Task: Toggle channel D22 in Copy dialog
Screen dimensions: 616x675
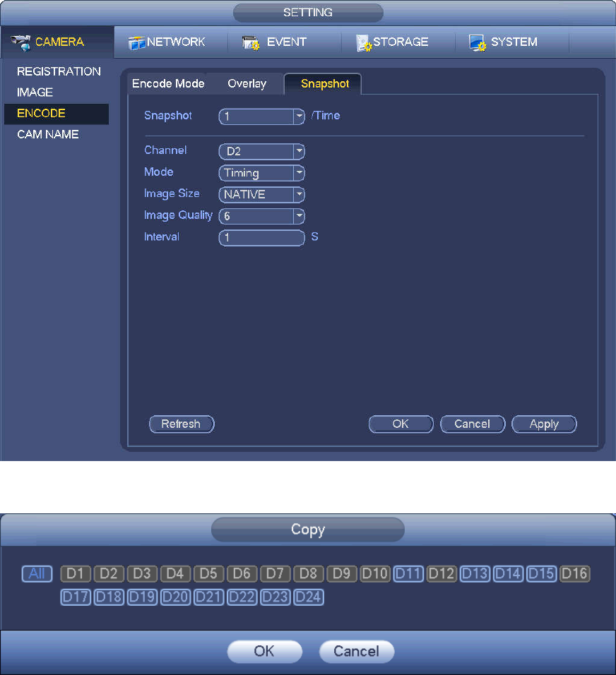Action: tap(242, 597)
